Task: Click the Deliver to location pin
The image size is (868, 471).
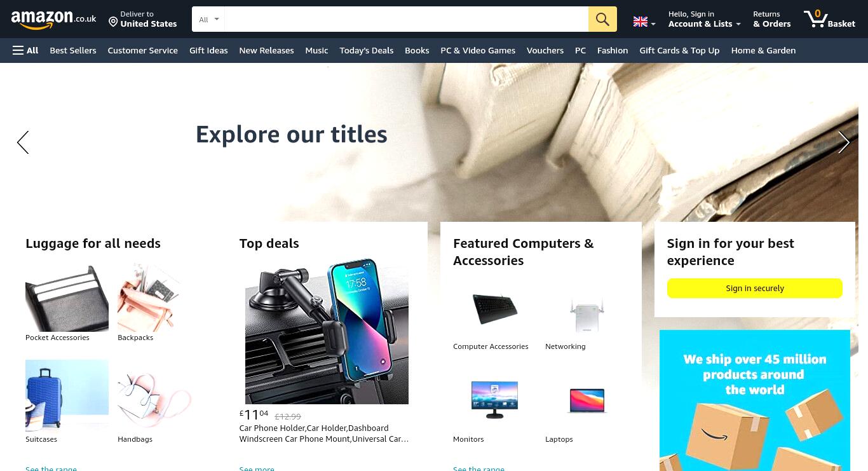Action: pos(113,22)
